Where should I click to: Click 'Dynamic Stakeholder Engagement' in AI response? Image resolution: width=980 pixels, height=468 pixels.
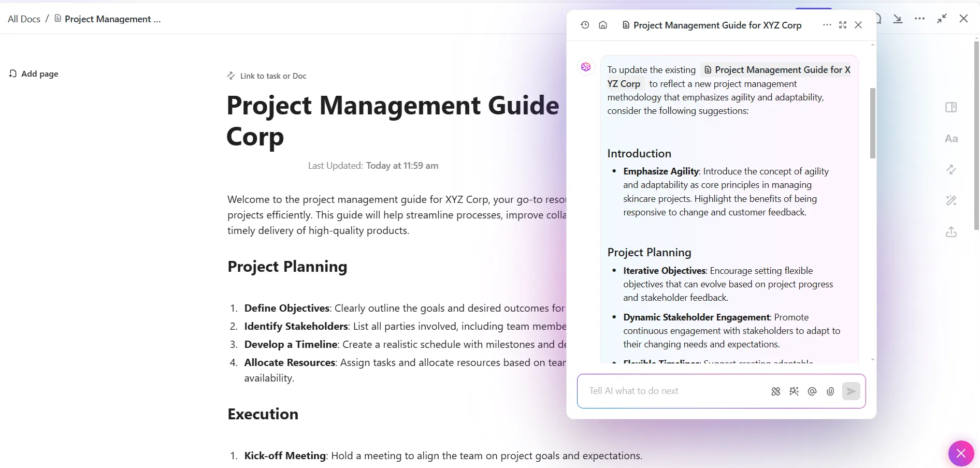(x=697, y=317)
